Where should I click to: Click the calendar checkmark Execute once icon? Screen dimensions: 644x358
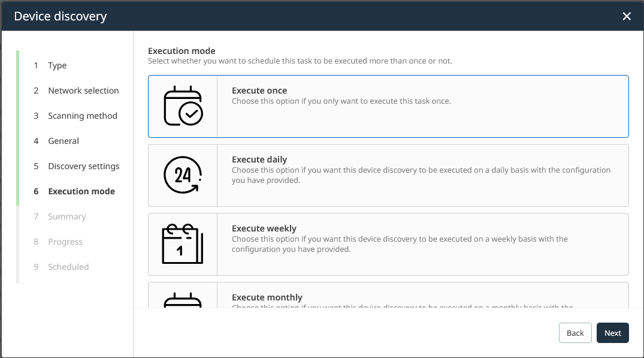(183, 106)
